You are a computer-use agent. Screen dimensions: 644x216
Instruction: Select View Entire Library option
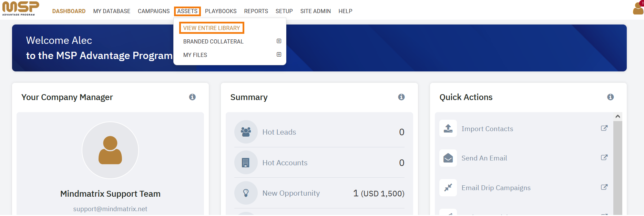point(212,28)
